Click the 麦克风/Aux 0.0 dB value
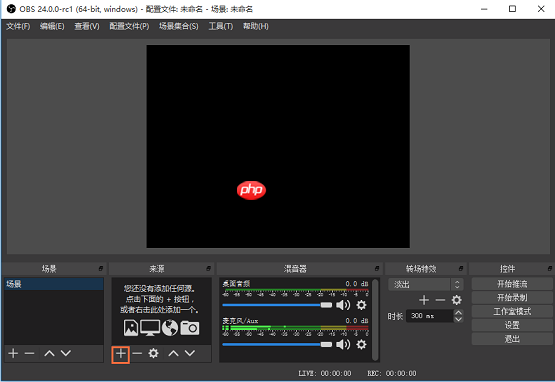Image resolution: width=555 pixels, height=382 pixels. (x=357, y=321)
